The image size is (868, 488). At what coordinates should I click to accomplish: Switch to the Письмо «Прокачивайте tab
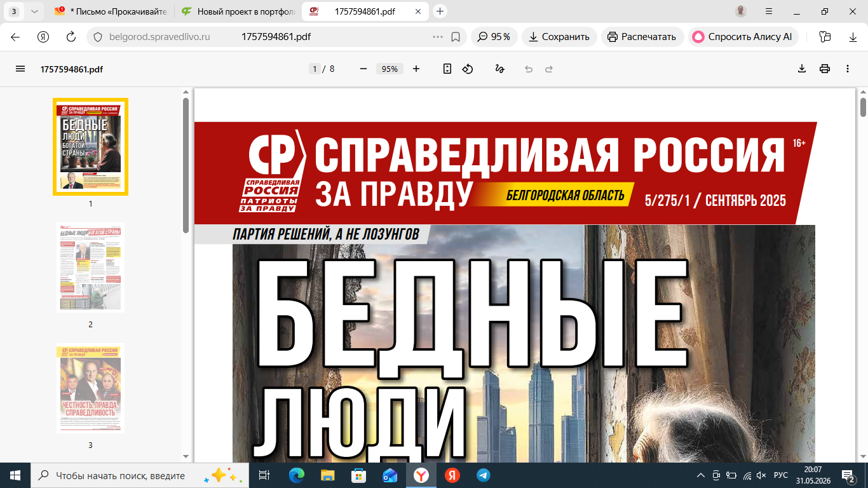coord(111,11)
